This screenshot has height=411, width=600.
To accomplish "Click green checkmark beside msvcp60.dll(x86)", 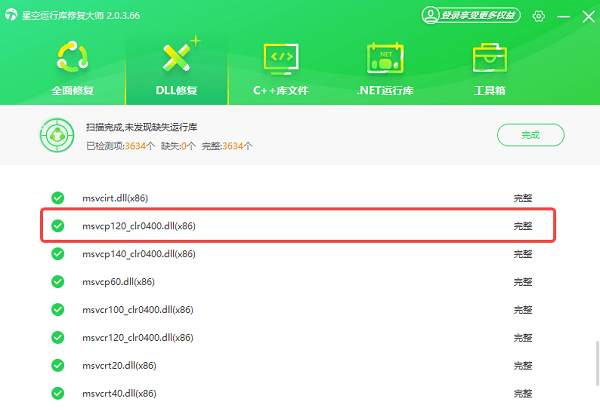I will click(58, 282).
